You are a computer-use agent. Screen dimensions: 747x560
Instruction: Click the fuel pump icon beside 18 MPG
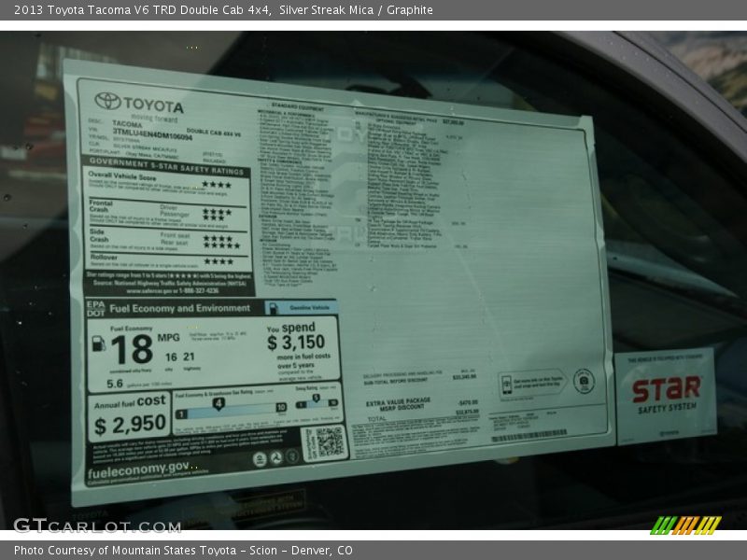(98, 343)
